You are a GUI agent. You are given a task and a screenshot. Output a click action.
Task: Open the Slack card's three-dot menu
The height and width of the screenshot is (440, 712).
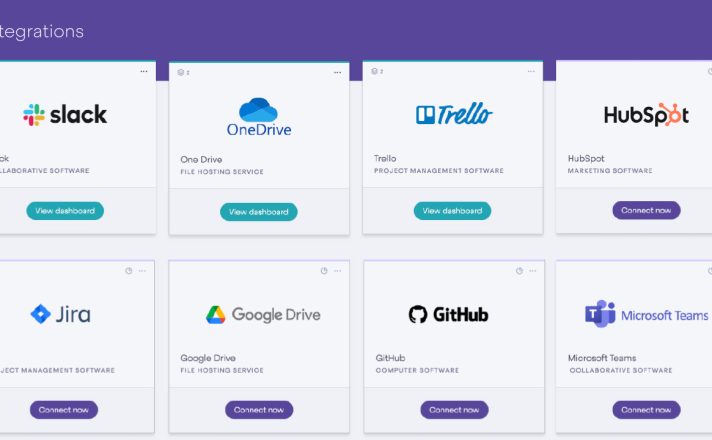coord(144,71)
